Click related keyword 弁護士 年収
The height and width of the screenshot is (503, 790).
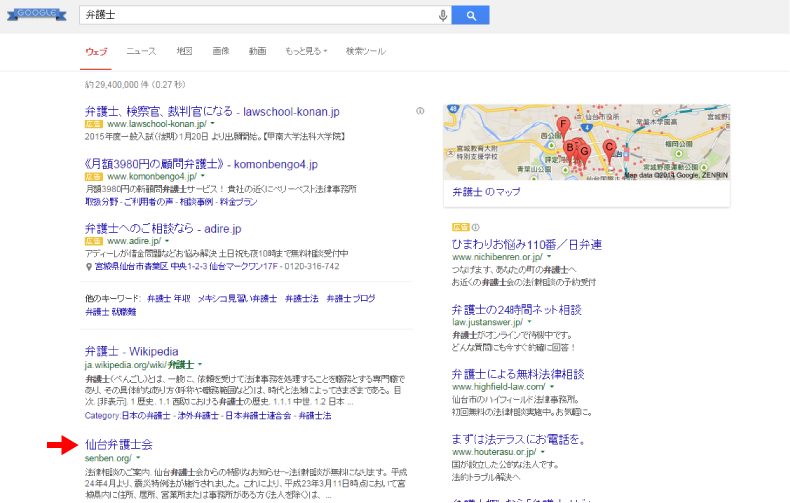pyautogui.click(x=169, y=298)
